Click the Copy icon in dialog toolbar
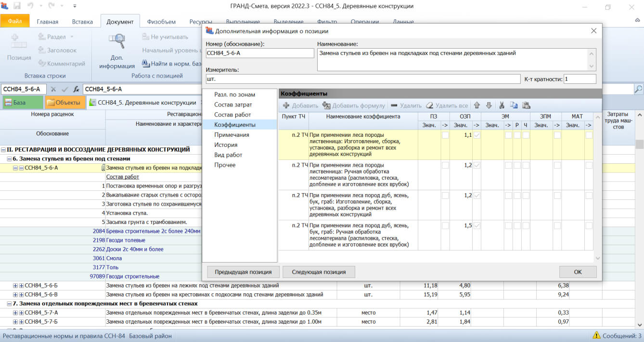 pos(514,105)
